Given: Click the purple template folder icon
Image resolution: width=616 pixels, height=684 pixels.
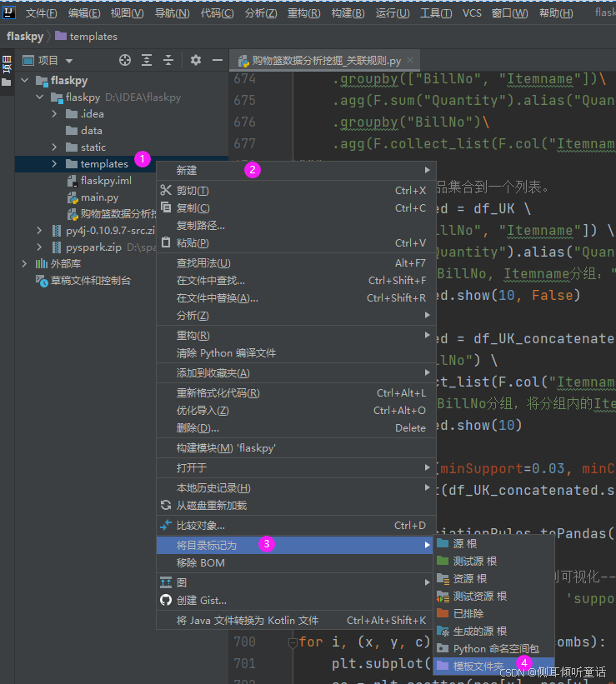Looking at the screenshot, I should (x=443, y=666).
